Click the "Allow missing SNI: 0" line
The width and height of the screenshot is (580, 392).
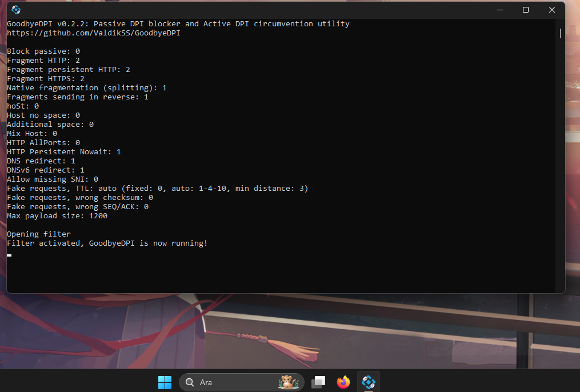(53, 179)
